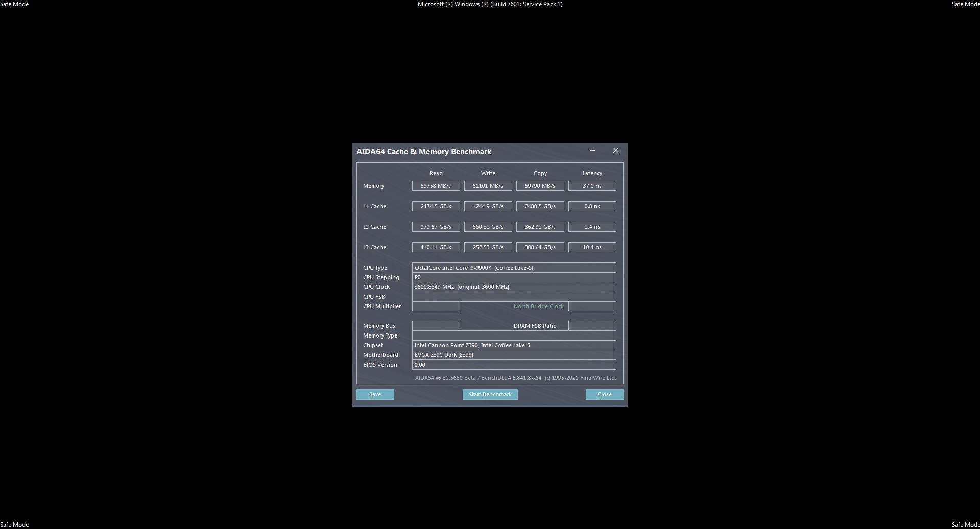Image resolution: width=980 pixels, height=529 pixels.
Task: Click the Memory row label
Action: pyautogui.click(x=373, y=186)
